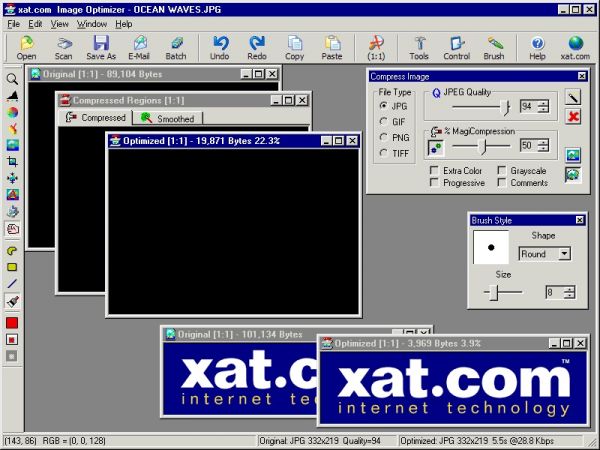Open the Control panel from the toolbar
The height and width of the screenshot is (450, 600).
(x=457, y=47)
